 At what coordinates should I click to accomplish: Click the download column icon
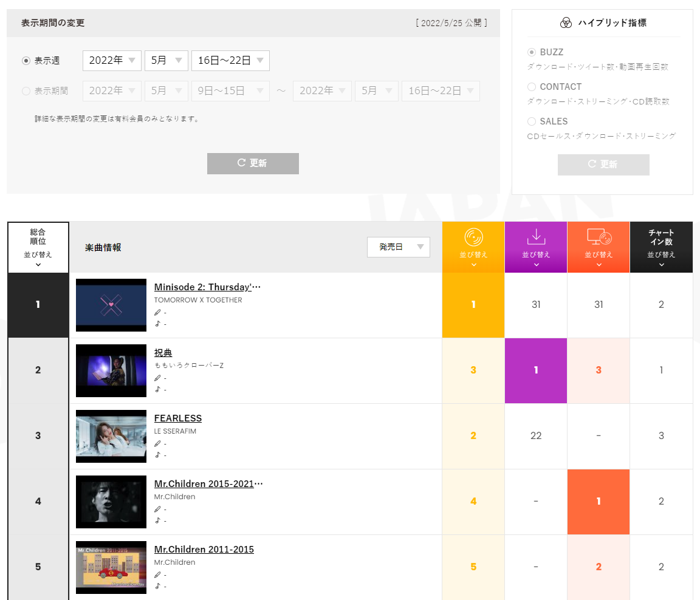536,237
